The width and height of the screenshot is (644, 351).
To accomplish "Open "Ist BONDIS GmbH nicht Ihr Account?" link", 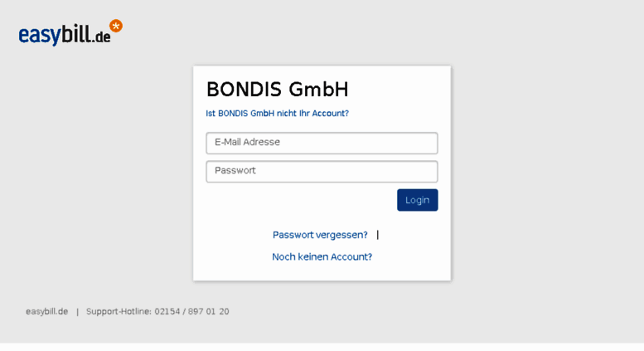I will click(277, 114).
